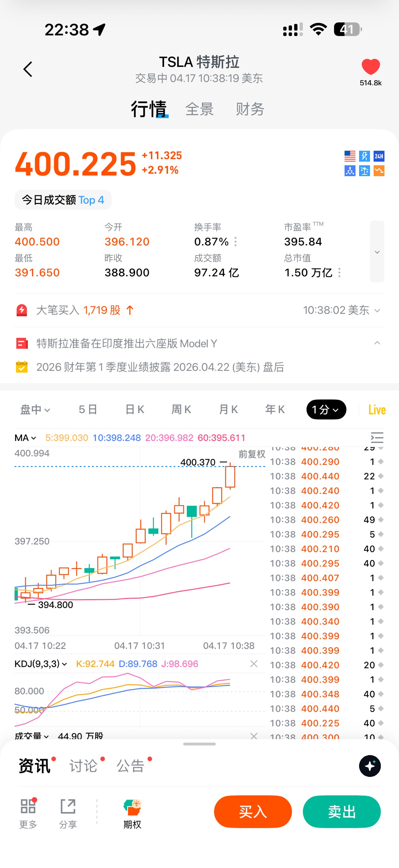
Task: Open the AI assistant sparkle icon
Action: [x=370, y=766]
